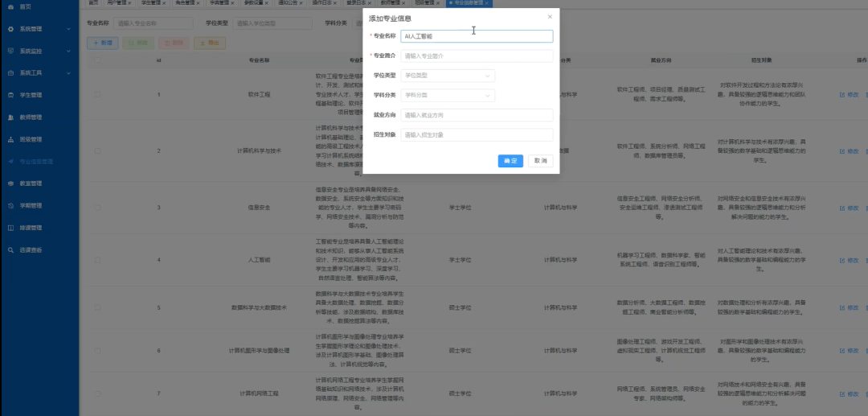Click the 学位类型 search input
The image size is (868, 416).
click(272, 23)
